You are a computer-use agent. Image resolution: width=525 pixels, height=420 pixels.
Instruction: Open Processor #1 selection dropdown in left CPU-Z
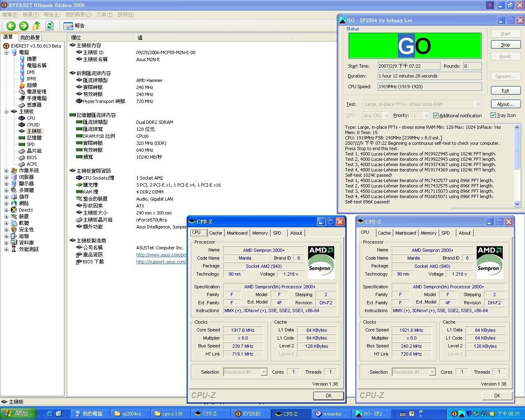tap(263, 372)
